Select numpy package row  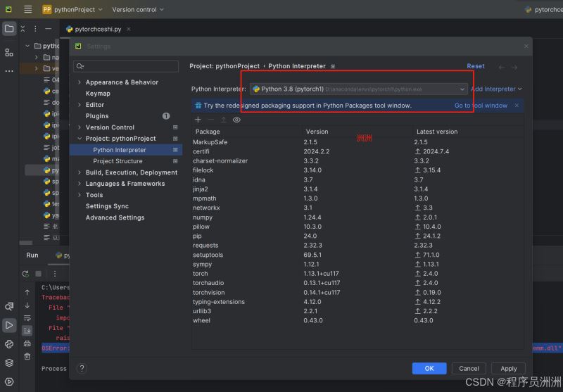pyautogui.click(x=358, y=217)
